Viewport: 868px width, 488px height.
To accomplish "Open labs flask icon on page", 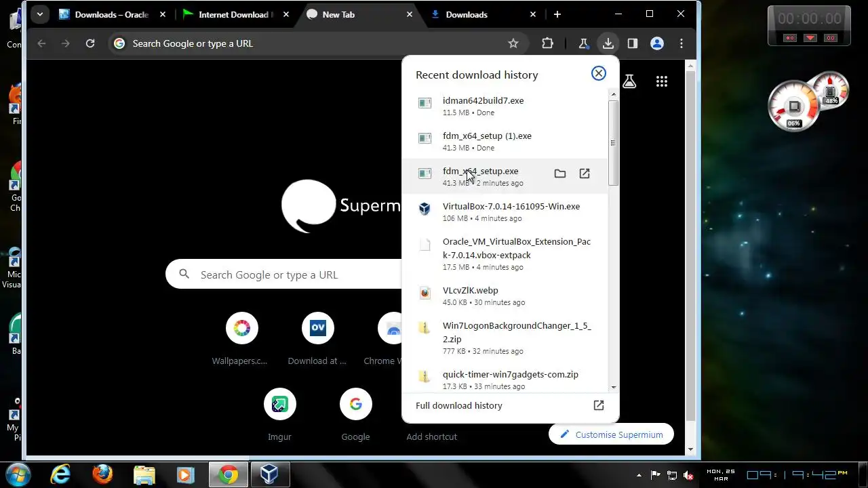I will [x=629, y=81].
